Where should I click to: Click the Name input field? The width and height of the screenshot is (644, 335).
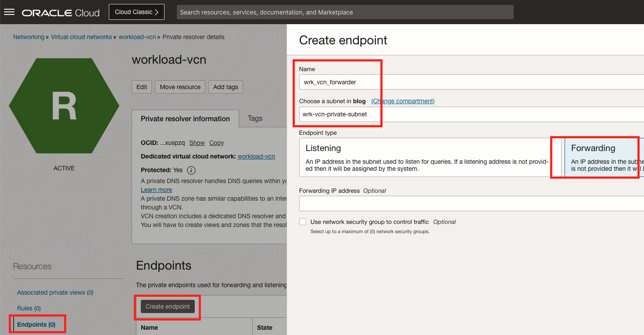[x=472, y=82]
